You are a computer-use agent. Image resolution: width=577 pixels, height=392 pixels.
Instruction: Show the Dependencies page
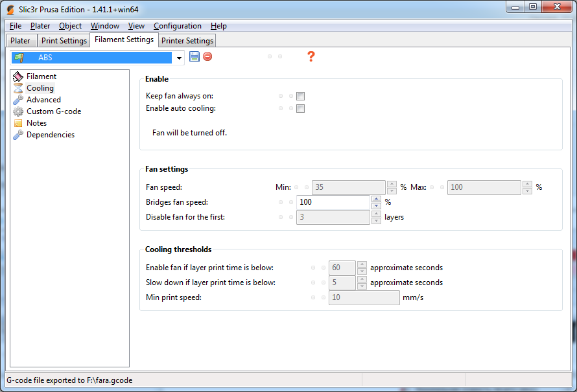click(51, 135)
